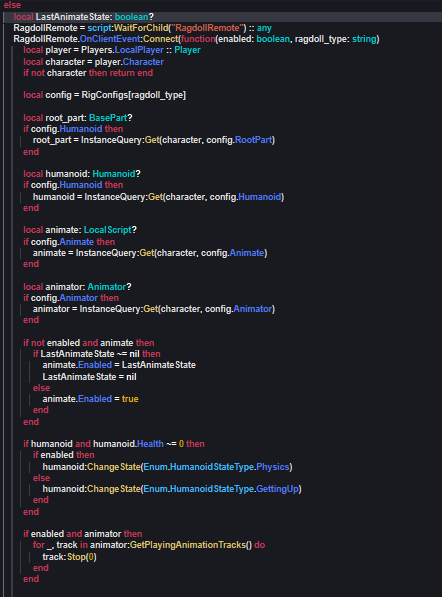Click the "if not character then return end" line

point(88,73)
